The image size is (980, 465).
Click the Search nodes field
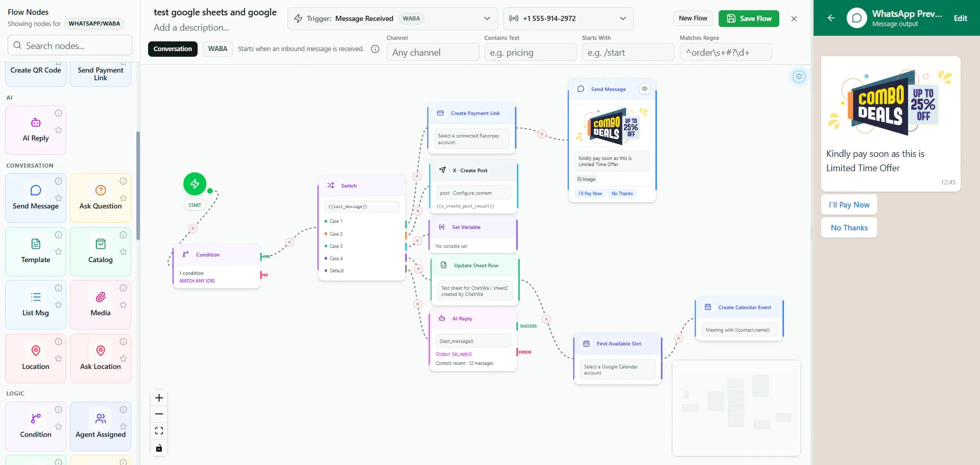click(70, 45)
